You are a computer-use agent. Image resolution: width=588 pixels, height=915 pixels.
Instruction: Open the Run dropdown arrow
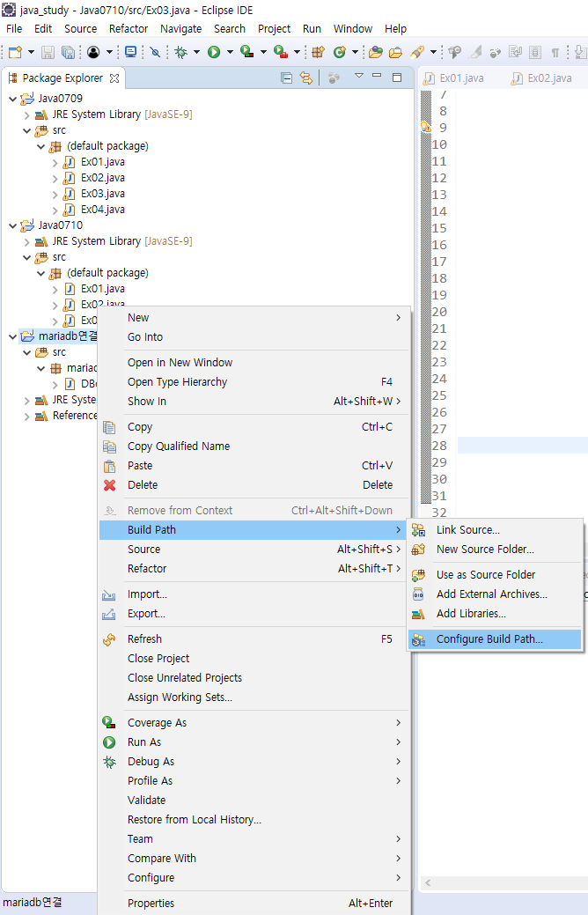point(230,53)
